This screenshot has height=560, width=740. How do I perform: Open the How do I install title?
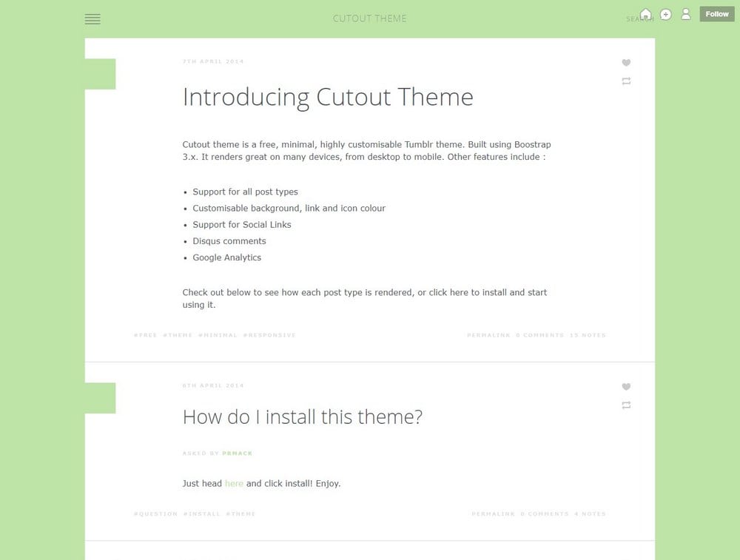(x=302, y=416)
